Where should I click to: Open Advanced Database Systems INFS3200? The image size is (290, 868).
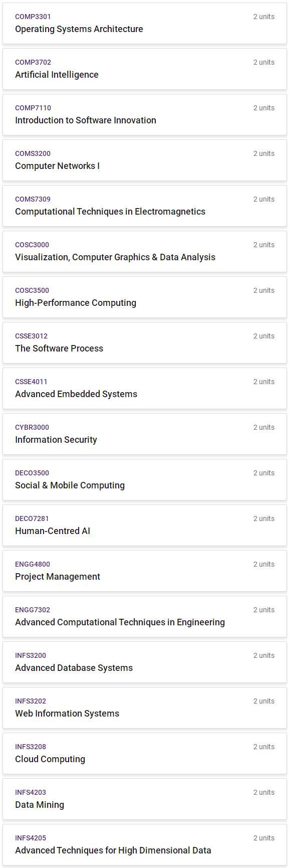tap(145, 662)
